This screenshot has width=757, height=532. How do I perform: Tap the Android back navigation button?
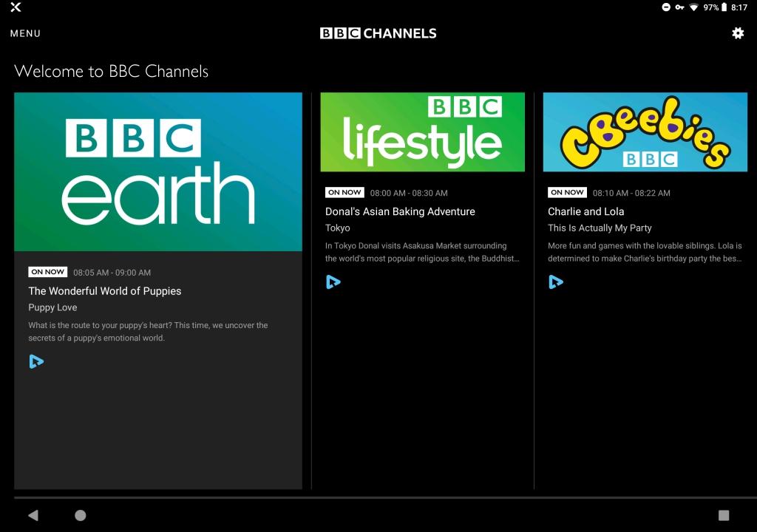pos(33,515)
